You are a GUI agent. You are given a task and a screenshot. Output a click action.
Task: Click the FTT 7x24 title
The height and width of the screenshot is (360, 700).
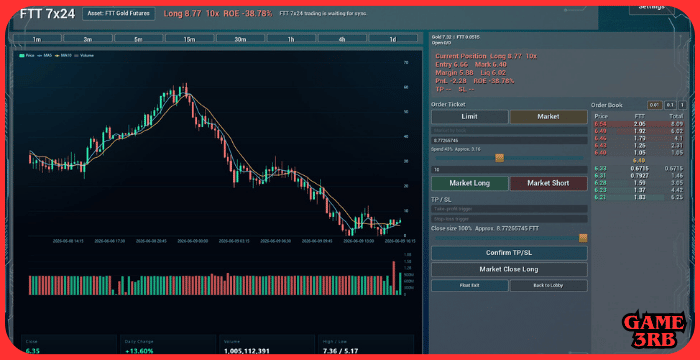(47, 13)
